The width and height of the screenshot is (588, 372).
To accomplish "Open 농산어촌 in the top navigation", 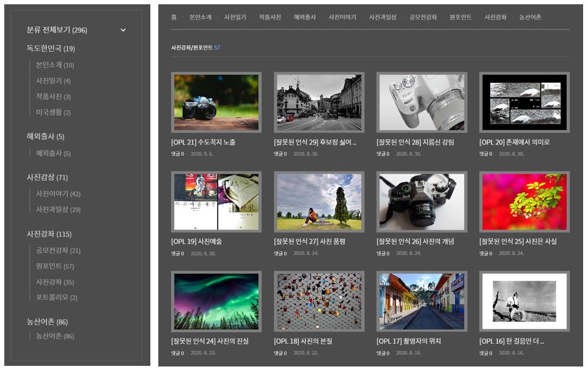I will point(530,17).
